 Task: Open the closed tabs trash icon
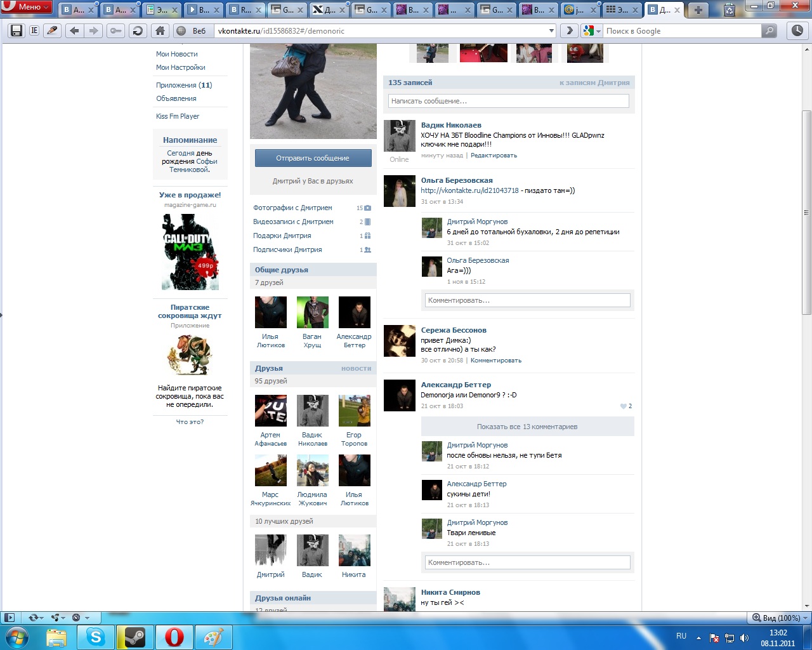coord(729,10)
